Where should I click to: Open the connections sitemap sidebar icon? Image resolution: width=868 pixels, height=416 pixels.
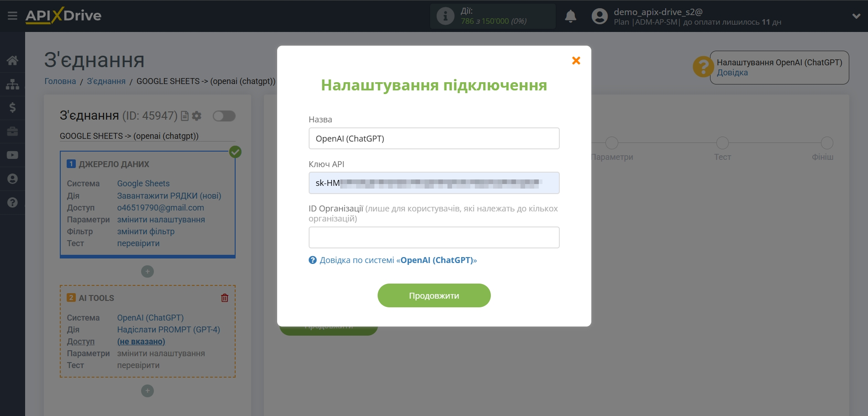[12, 84]
